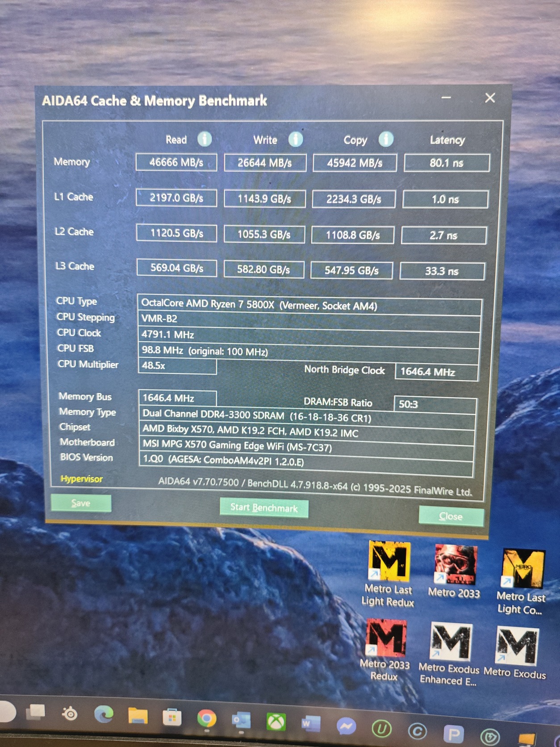This screenshot has width=560, height=747.
Task: Click the Memory Write value 26644 MB/s
Action: (265, 163)
